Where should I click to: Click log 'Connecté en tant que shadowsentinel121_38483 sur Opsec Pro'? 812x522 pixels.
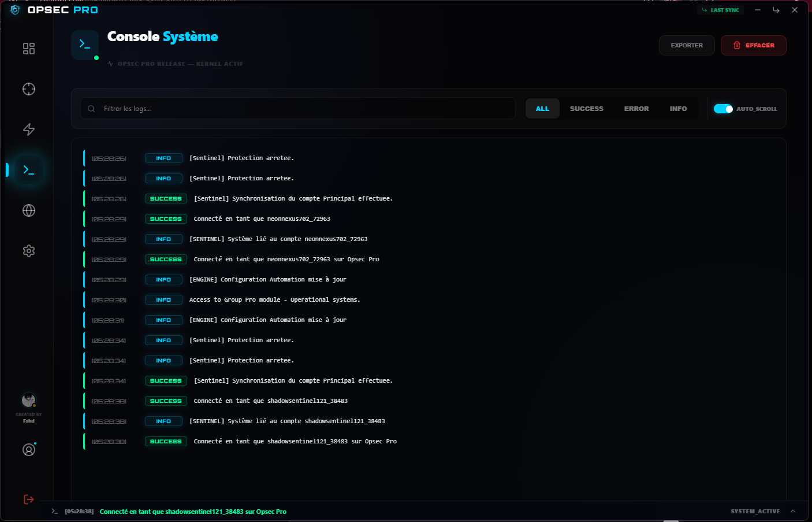(295, 441)
